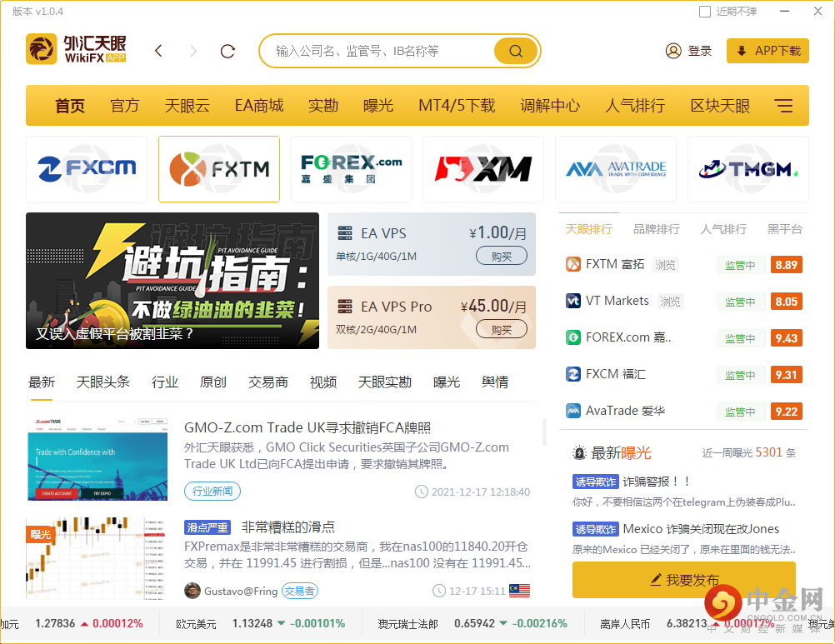This screenshot has height=644, width=835.
Task: Open the TMGM broker logo card
Action: (x=748, y=169)
